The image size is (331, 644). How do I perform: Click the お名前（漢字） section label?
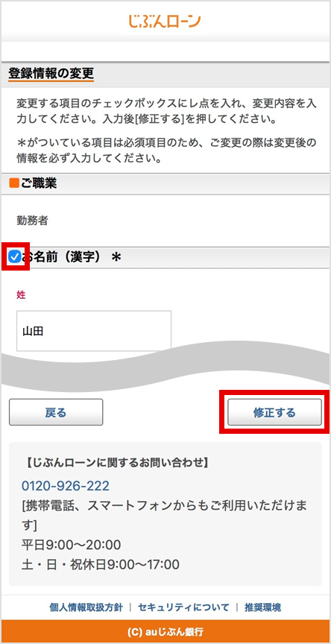click(x=61, y=257)
